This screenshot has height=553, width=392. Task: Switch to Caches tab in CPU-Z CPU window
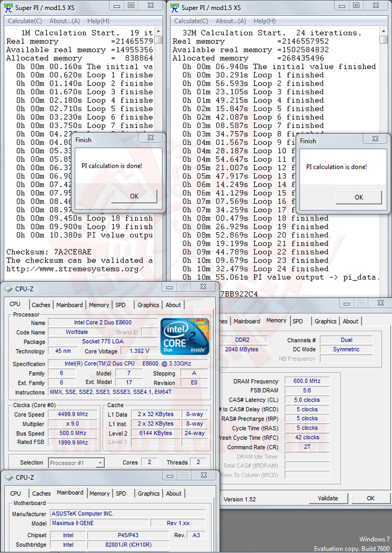point(41,305)
